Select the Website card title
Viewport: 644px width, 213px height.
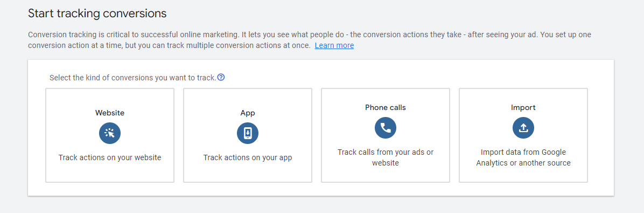pos(110,112)
